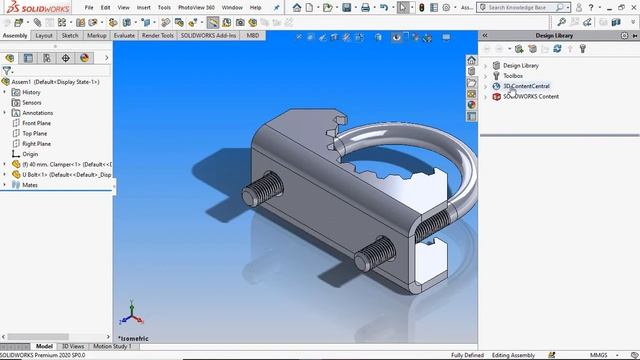The height and width of the screenshot is (360, 640).
Task: Pin the Design Library pane with the pin icon
Action: click(635, 36)
